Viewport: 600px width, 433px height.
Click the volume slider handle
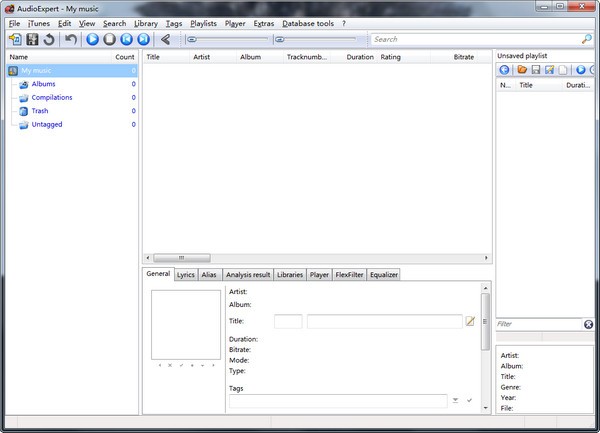[x=281, y=40]
